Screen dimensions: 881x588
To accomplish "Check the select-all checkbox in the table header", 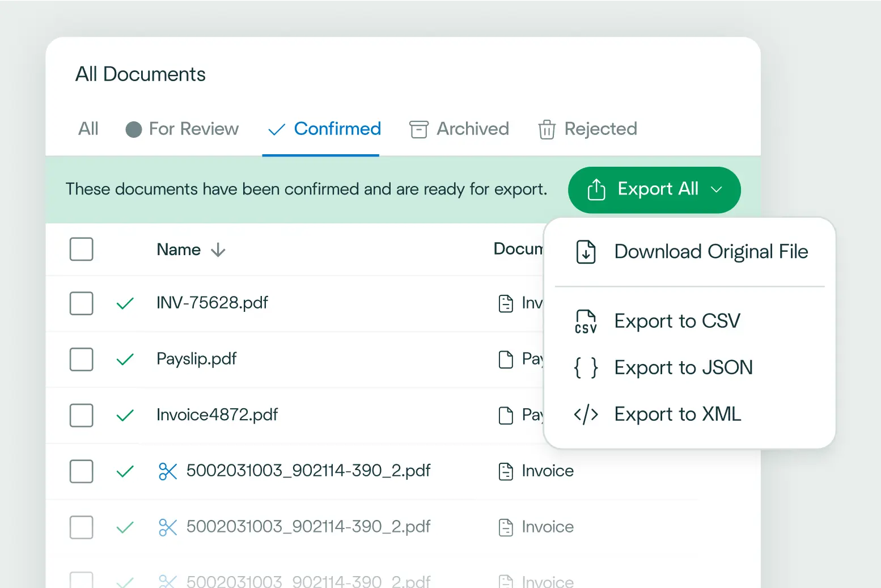I will pos(81,249).
